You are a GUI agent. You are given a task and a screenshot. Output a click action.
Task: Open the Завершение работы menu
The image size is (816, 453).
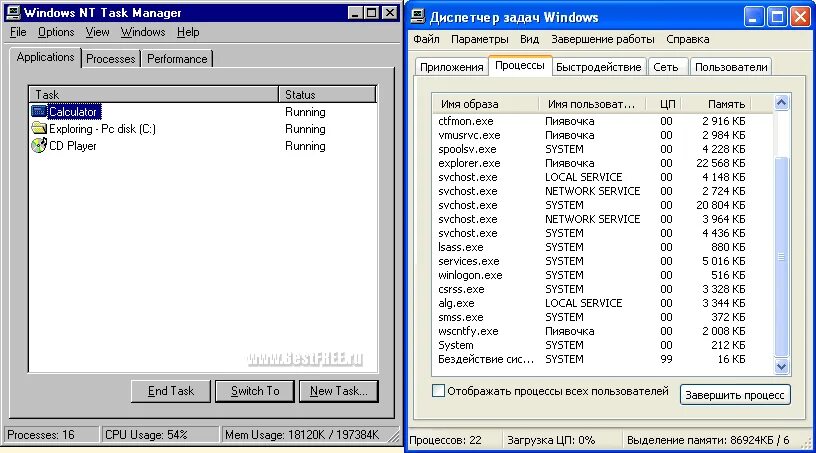(x=603, y=40)
